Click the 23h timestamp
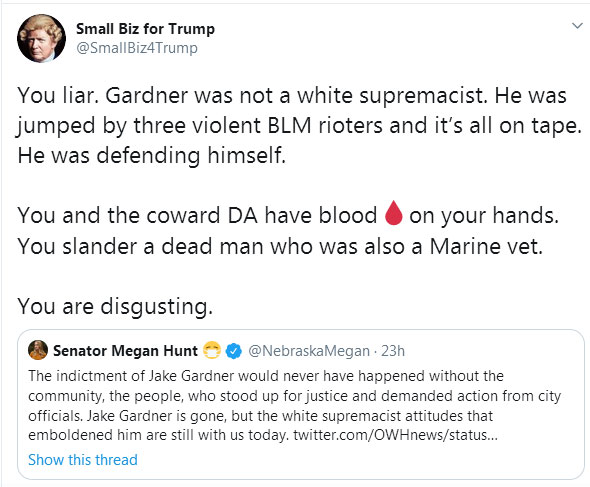The image size is (590, 487). coord(393,351)
